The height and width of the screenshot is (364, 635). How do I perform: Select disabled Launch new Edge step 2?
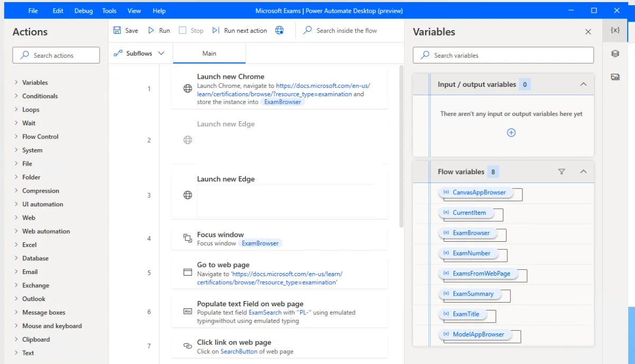279,140
